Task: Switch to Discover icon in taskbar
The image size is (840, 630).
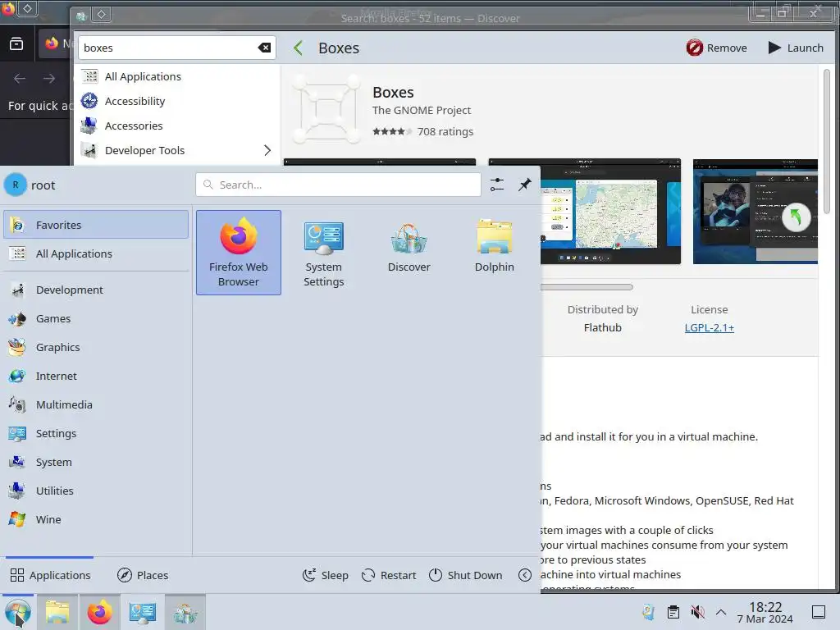Action: click(185, 612)
